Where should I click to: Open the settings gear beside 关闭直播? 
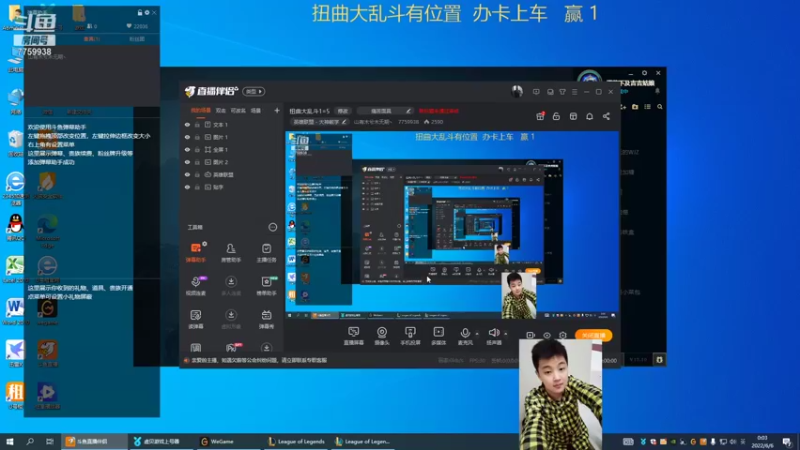pyautogui.click(x=562, y=335)
